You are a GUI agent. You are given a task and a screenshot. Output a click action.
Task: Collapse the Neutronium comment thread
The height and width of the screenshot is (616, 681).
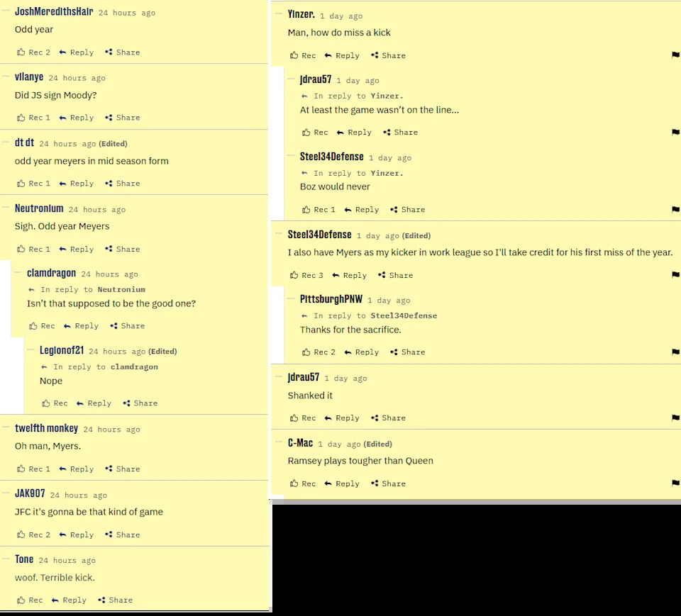click(6, 208)
